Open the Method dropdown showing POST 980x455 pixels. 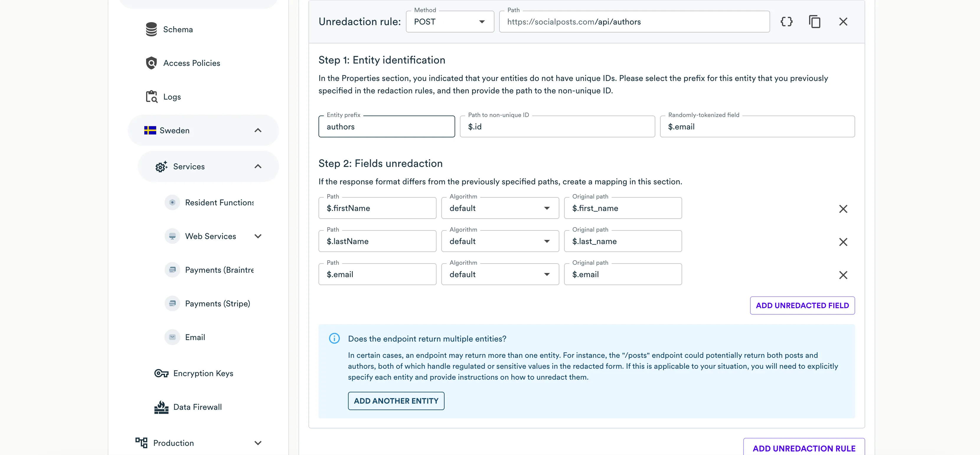[450, 22]
